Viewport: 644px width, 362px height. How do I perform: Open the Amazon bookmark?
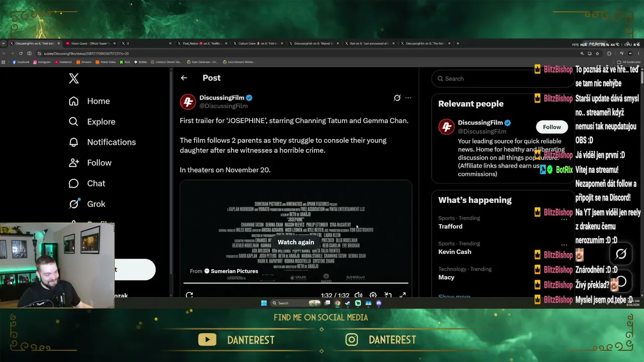point(84,62)
